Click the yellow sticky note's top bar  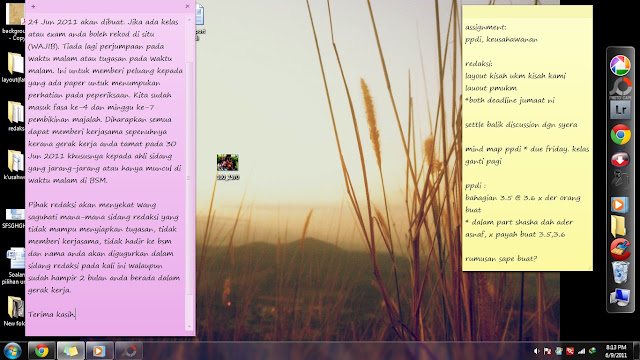pos(527,11)
